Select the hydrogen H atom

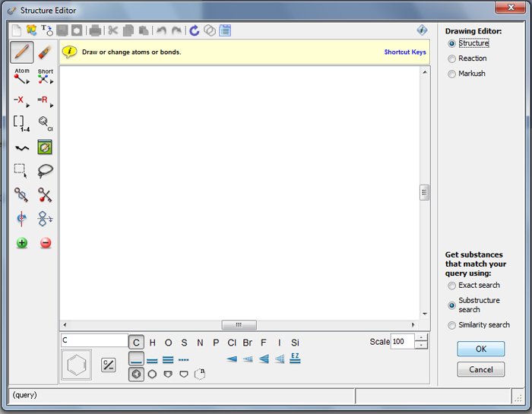152,343
